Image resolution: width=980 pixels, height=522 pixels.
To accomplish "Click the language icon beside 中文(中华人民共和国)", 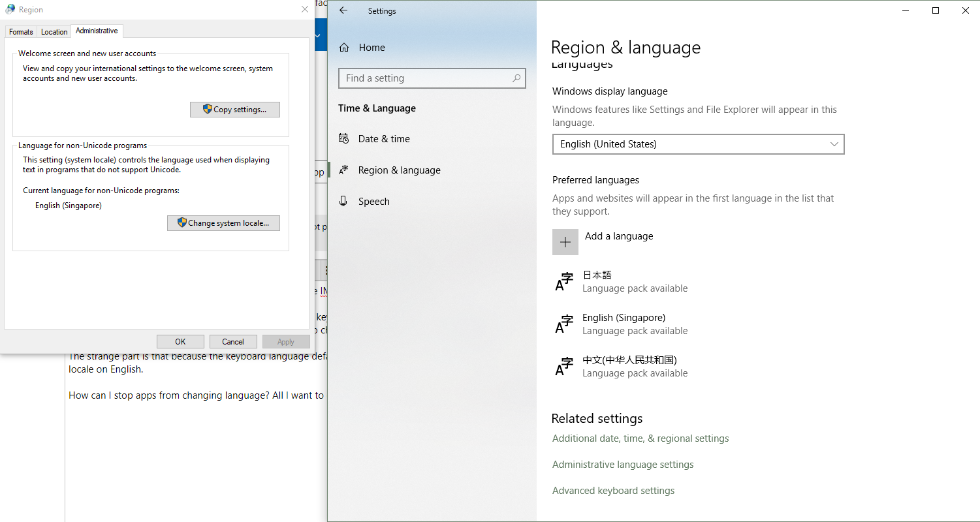I will [x=564, y=367].
